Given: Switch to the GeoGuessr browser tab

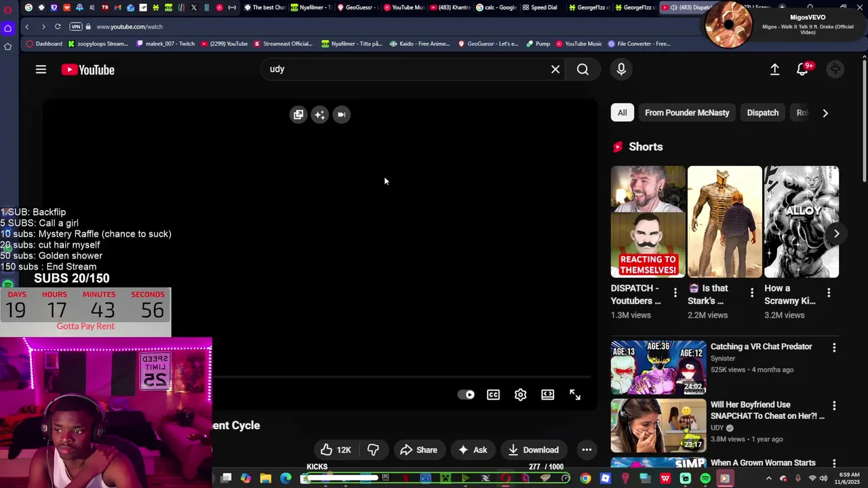Looking at the screenshot, I should coord(357,7).
